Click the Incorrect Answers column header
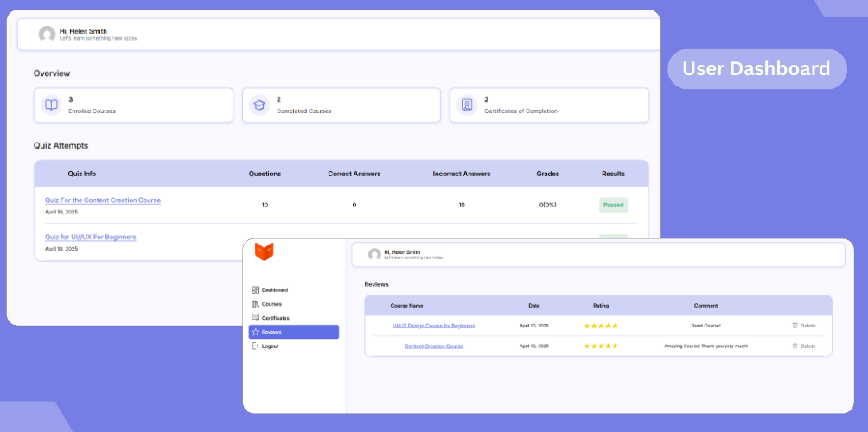The height and width of the screenshot is (432, 868). pos(462,174)
